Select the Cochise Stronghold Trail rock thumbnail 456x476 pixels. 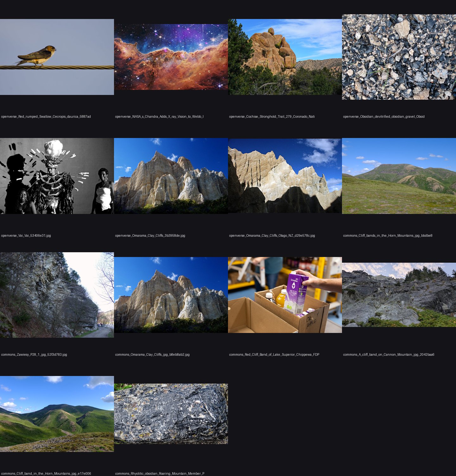(285, 57)
